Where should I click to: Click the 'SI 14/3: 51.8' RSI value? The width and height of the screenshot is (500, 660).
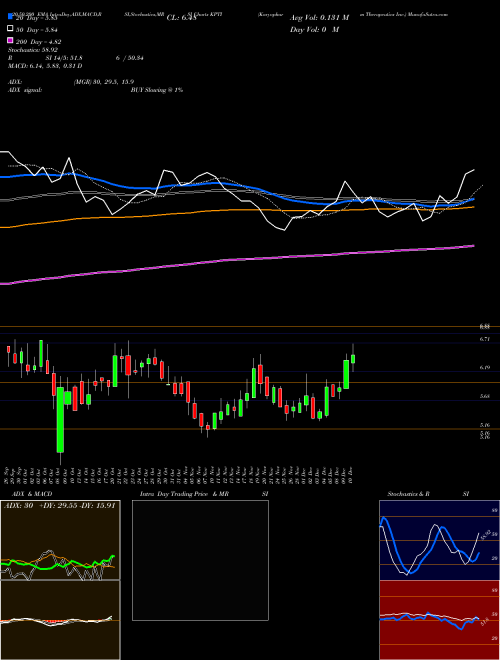(64, 58)
